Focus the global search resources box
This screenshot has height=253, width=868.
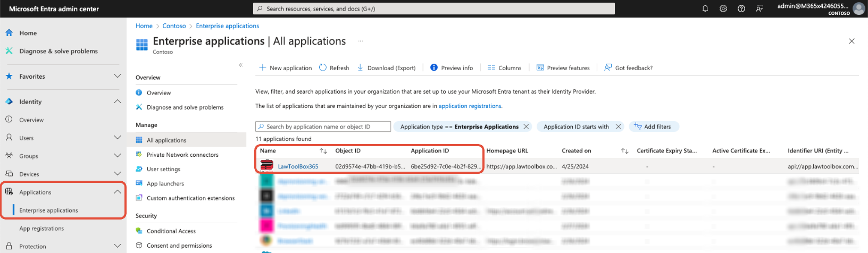434,9
